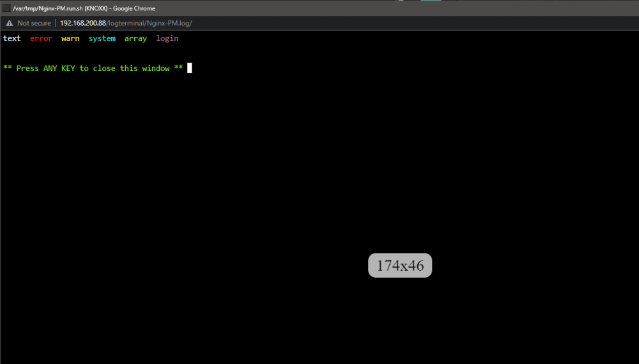Click the yellow 'warn' filter label
Screen dimensions: 639x364
click(70, 38)
